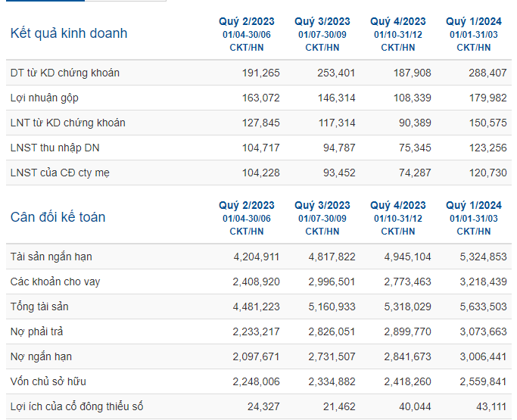The image size is (517, 420).
Task: Click the Lợi nhuận gộp row label
Action: (x=44, y=98)
